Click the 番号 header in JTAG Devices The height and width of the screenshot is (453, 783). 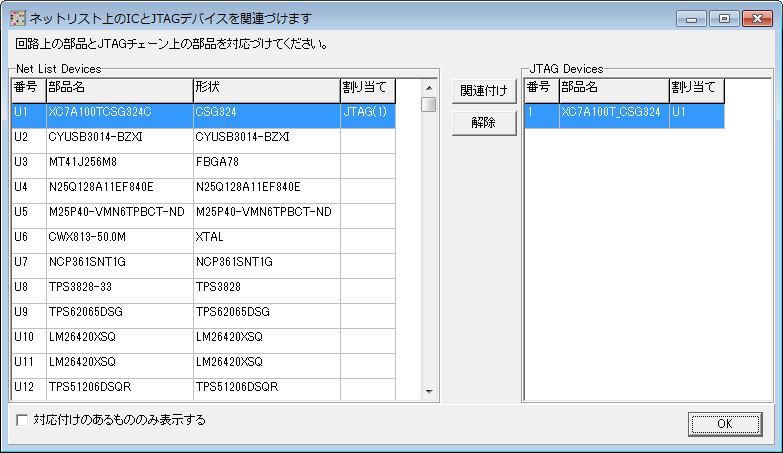pos(540,89)
